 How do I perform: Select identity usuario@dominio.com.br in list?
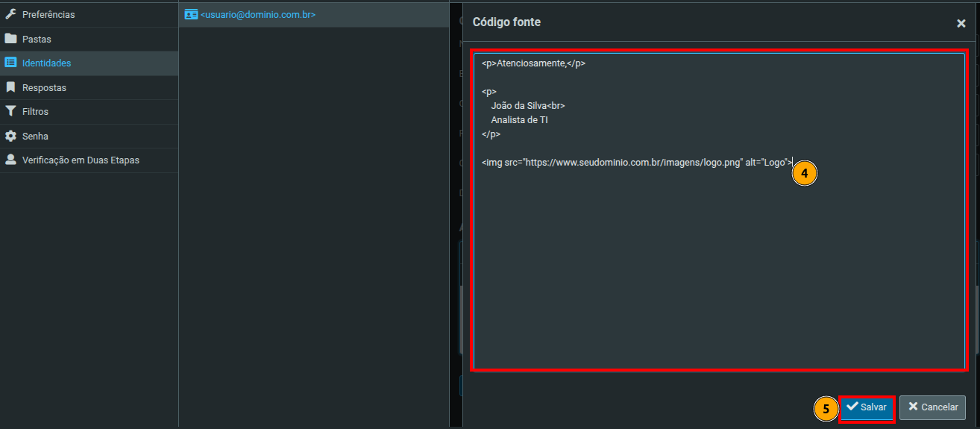tap(313, 14)
